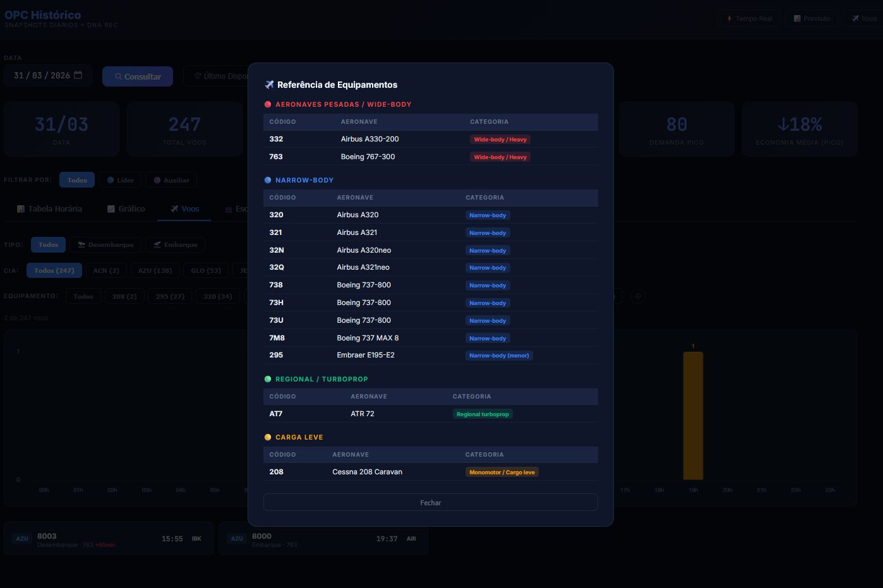Screen dimensions: 883x588
Task: Click the Wide-body / Heavy badge for 763
Action: point(500,157)
